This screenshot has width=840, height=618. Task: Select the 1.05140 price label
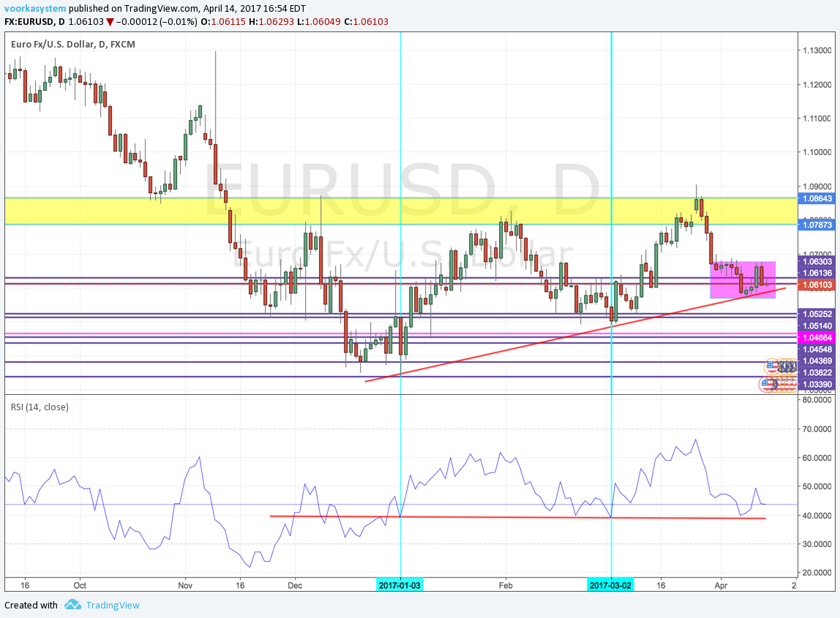tap(817, 326)
